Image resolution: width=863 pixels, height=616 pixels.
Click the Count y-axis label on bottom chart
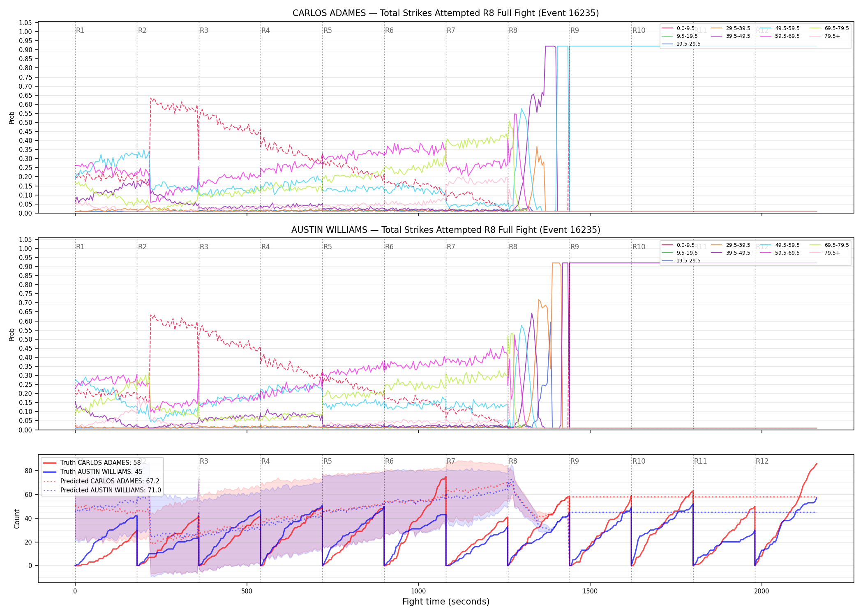pyautogui.click(x=17, y=519)
